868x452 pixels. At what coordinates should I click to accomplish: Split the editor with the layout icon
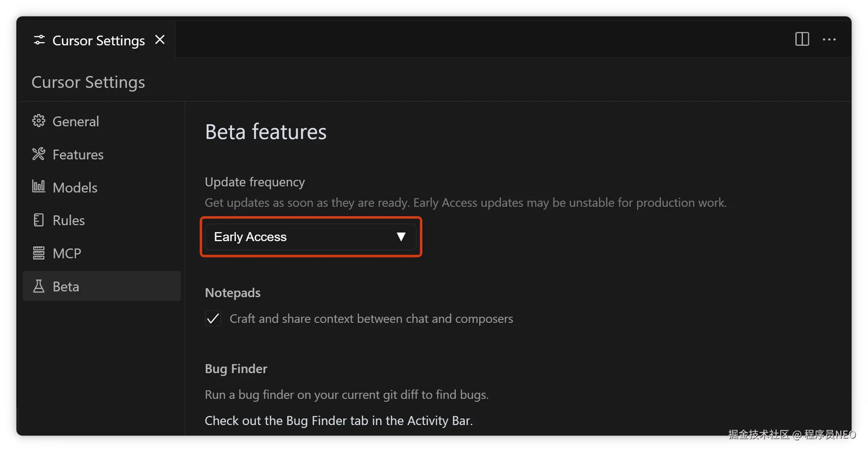tap(802, 39)
